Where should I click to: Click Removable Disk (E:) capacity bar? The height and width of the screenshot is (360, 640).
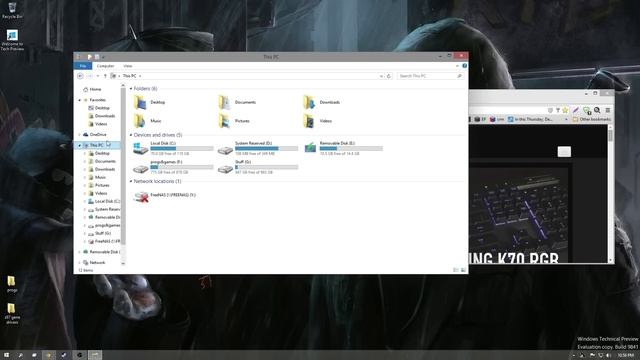click(x=351, y=149)
